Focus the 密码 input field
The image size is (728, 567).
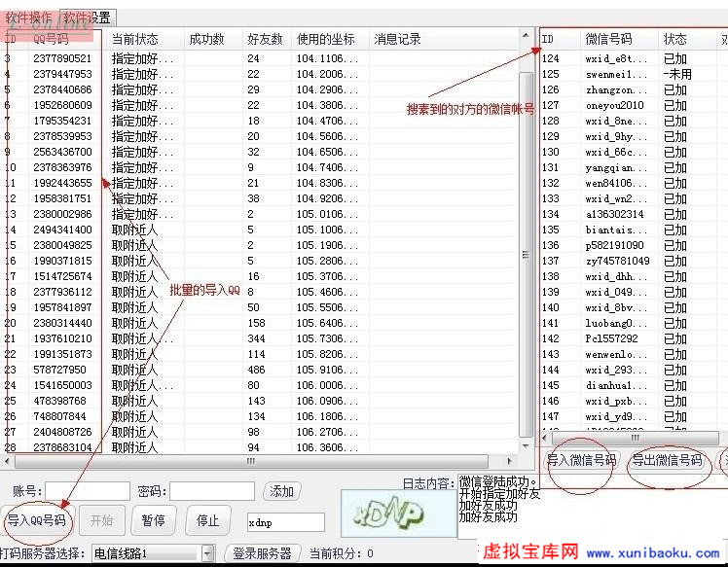211,491
